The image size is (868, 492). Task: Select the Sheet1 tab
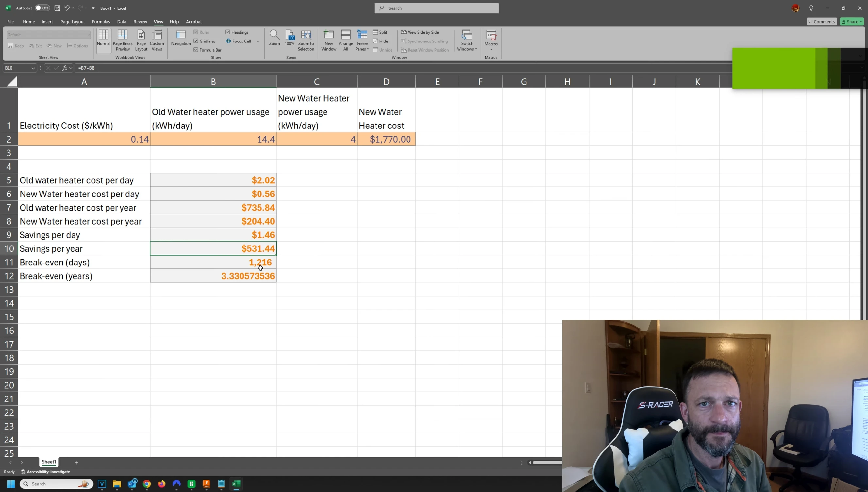pos(49,462)
